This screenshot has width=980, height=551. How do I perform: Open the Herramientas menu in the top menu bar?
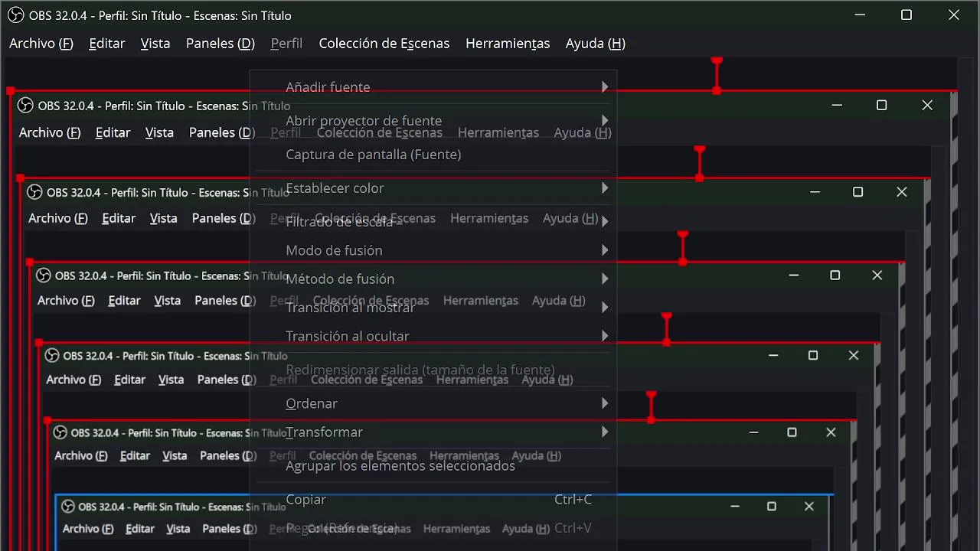[x=508, y=44]
